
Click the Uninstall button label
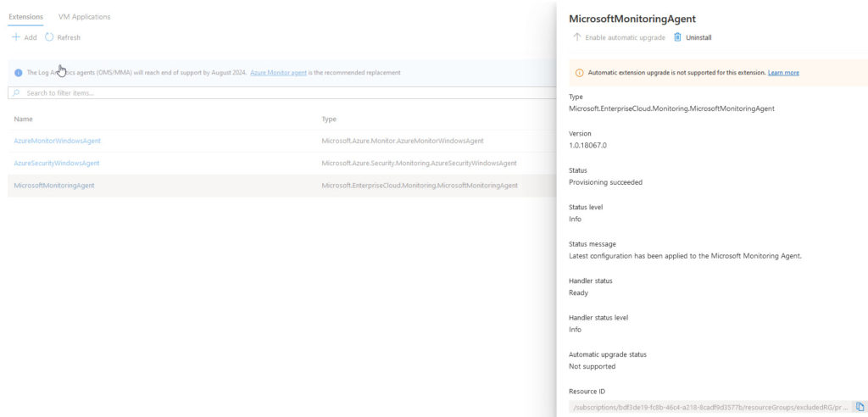coord(698,37)
